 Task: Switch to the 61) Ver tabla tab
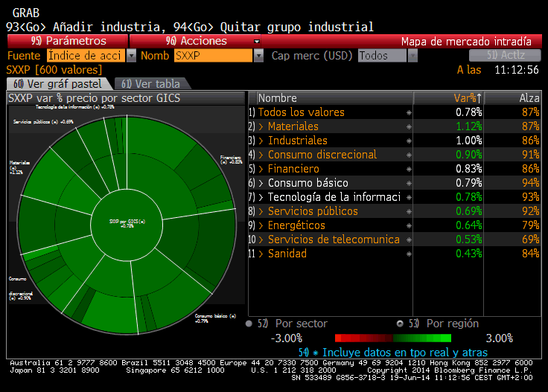point(151,84)
